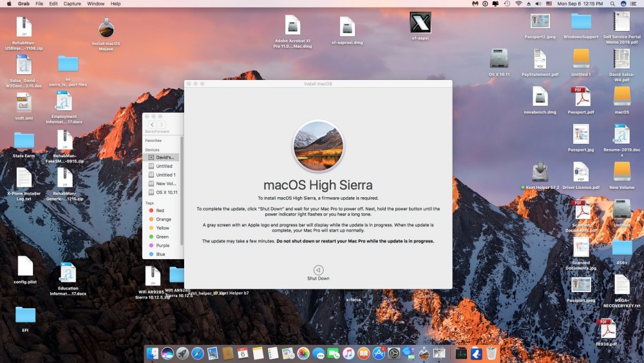
Task: Open Photos app in Dock
Action: pos(303,353)
